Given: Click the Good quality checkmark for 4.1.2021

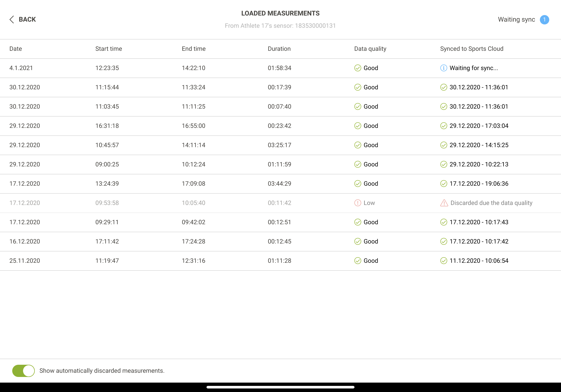Looking at the screenshot, I should [358, 68].
